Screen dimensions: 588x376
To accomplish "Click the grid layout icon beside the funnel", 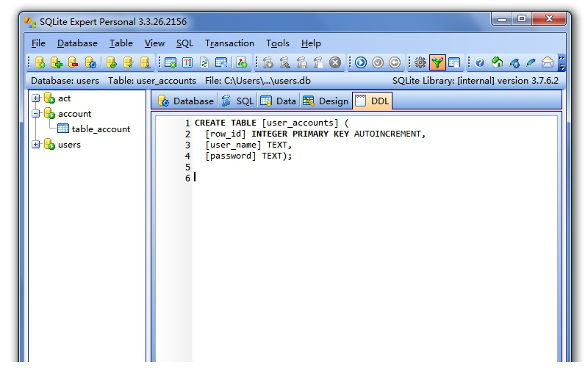I will tap(453, 62).
